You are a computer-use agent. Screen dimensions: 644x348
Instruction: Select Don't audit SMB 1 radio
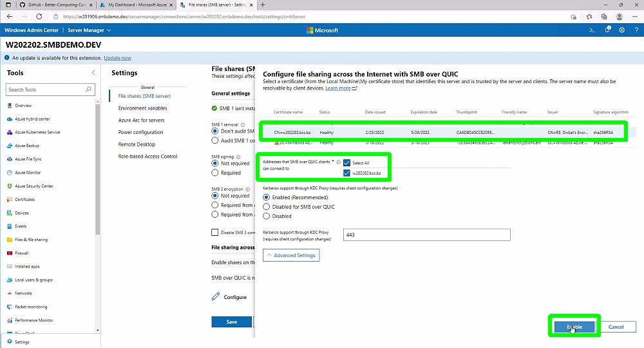[215, 131]
